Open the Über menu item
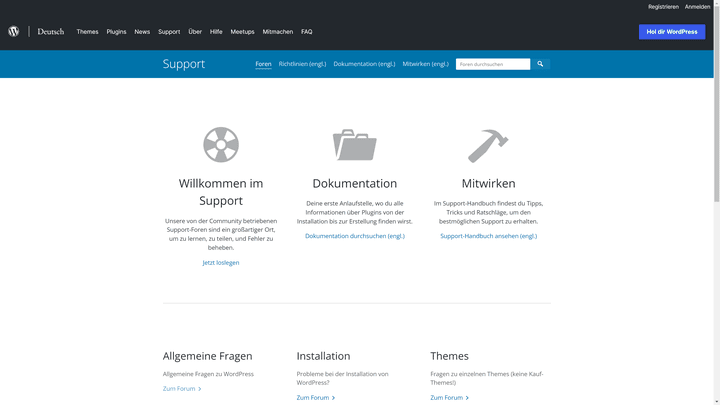This screenshot has width=720, height=405. [x=195, y=32]
